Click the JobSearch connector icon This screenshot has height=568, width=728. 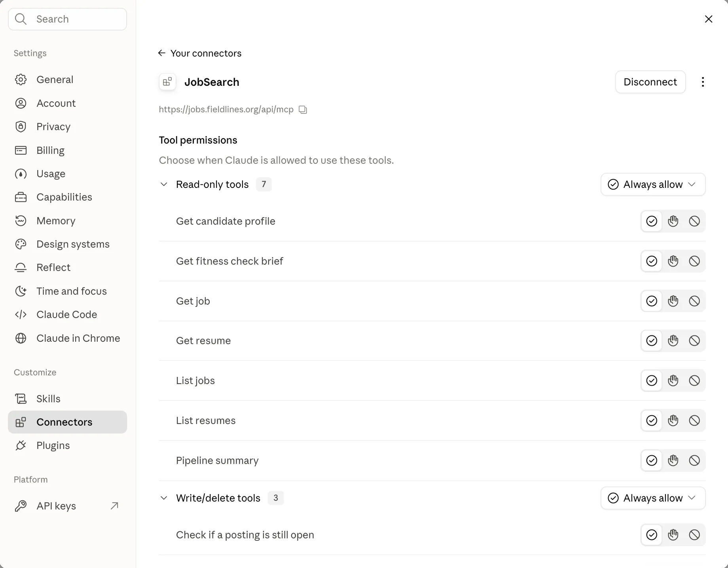point(167,82)
